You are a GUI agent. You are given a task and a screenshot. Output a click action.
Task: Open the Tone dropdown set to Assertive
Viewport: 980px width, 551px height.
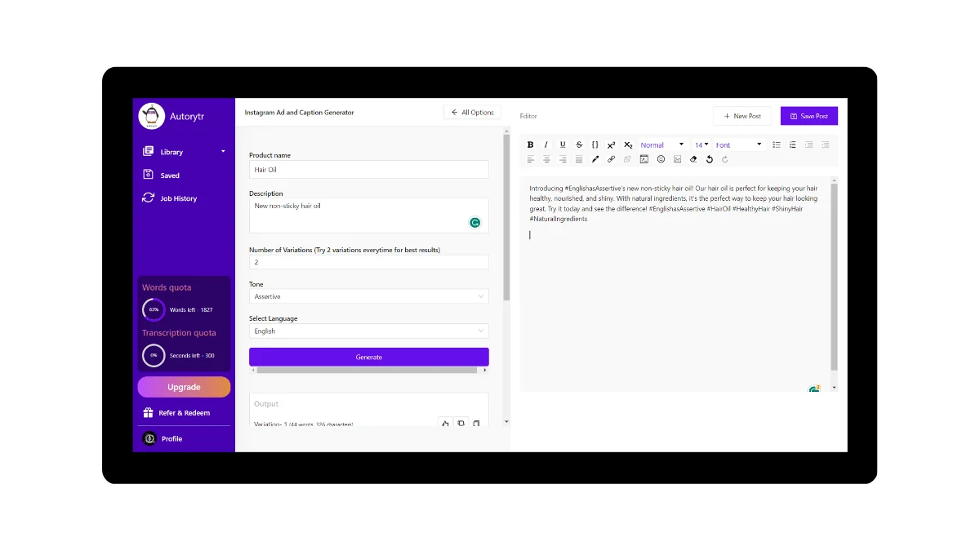pyautogui.click(x=369, y=296)
